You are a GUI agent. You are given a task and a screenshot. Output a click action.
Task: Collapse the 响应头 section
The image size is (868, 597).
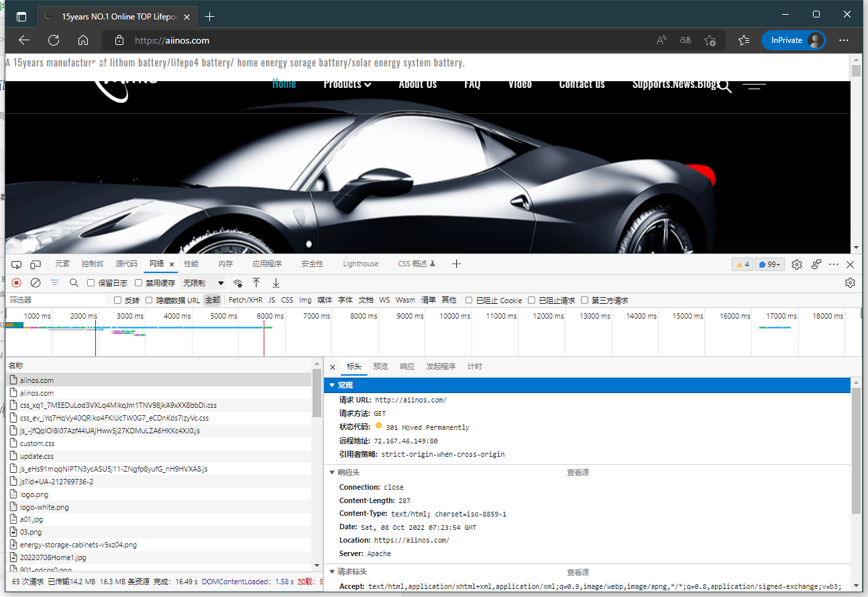[331, 473]
